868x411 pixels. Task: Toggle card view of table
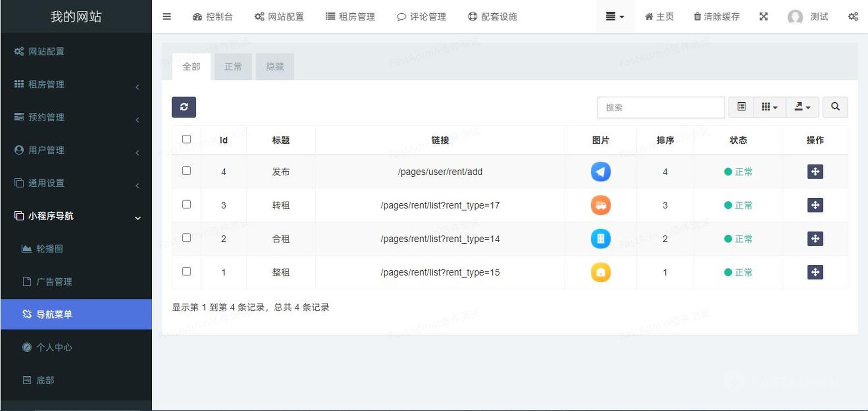point(741,107)
